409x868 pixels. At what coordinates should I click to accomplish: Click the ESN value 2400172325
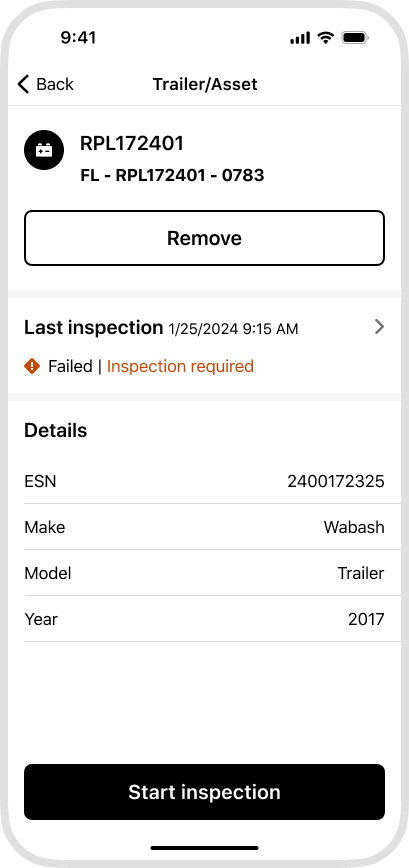click(x=335, y=482)
